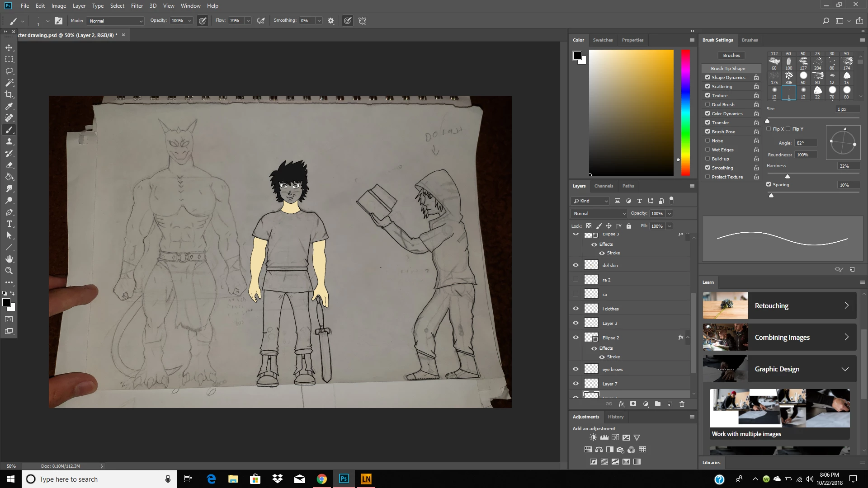Open the layer blend mode dropdown

pyautogui.click(x=599, y=213)
